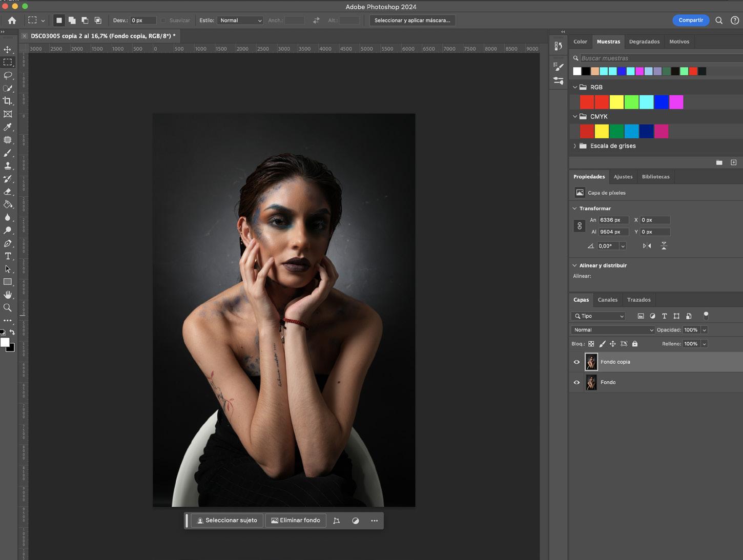Switch to the Canales tab

(x=607, y=300)
